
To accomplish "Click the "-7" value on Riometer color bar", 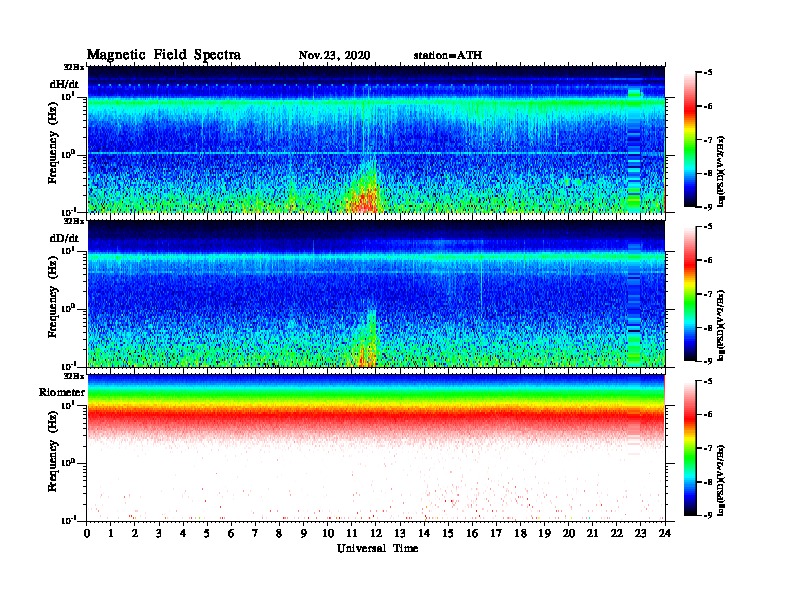I will pyautogui.click(x=708, y=448).
